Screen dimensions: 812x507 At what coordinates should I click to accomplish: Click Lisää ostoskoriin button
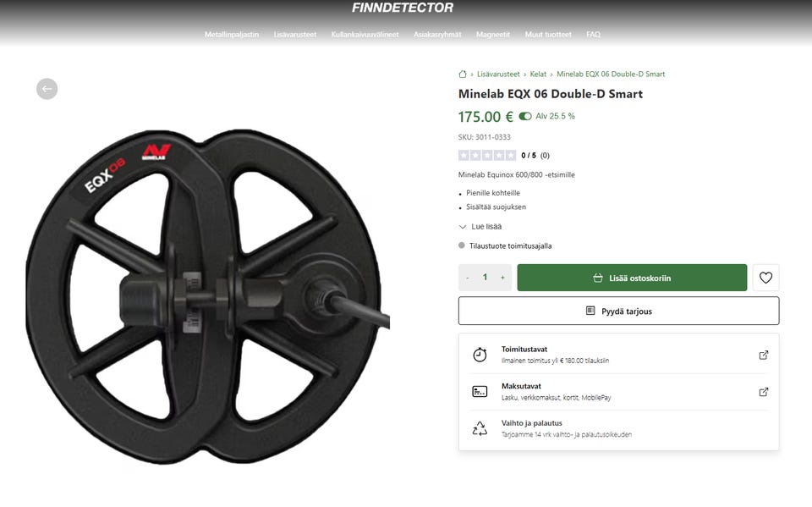(632, 278)
